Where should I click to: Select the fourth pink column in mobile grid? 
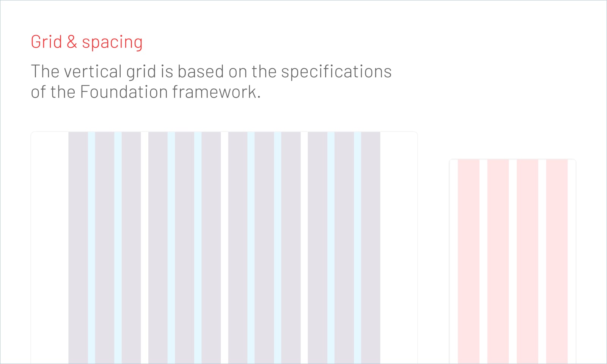557,261
